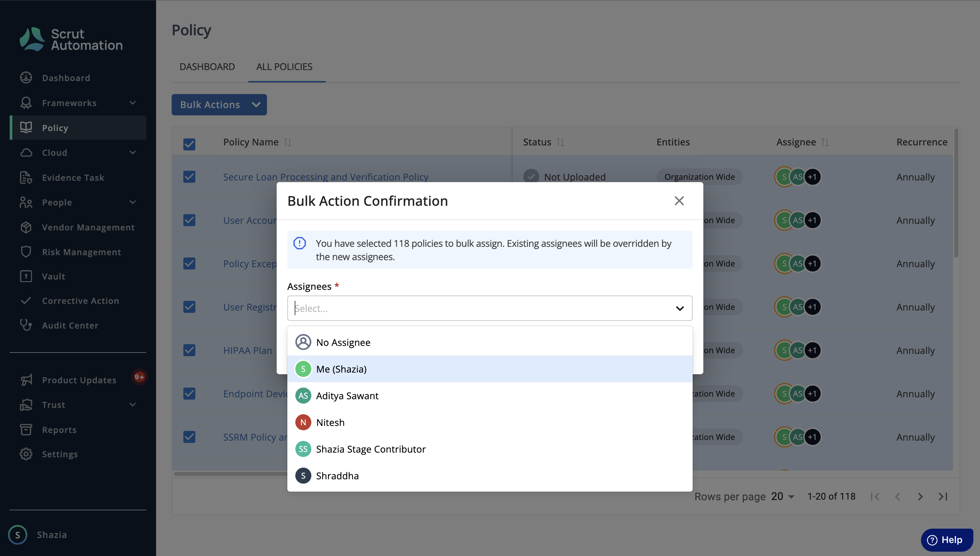
Task: Expand the People menu chevron
Action: click(132, 202)
